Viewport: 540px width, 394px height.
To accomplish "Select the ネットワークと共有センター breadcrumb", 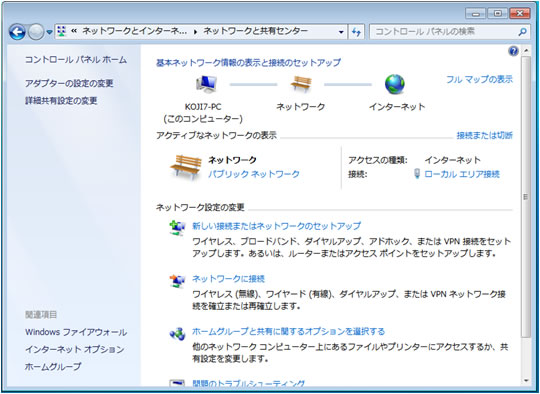I will [x=255, y=31].
